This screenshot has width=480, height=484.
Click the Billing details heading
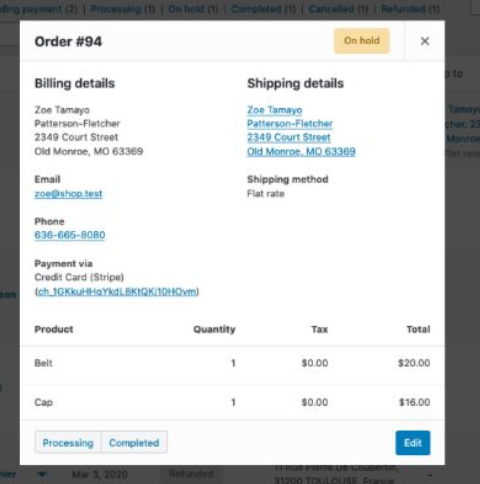pos(75,83)
